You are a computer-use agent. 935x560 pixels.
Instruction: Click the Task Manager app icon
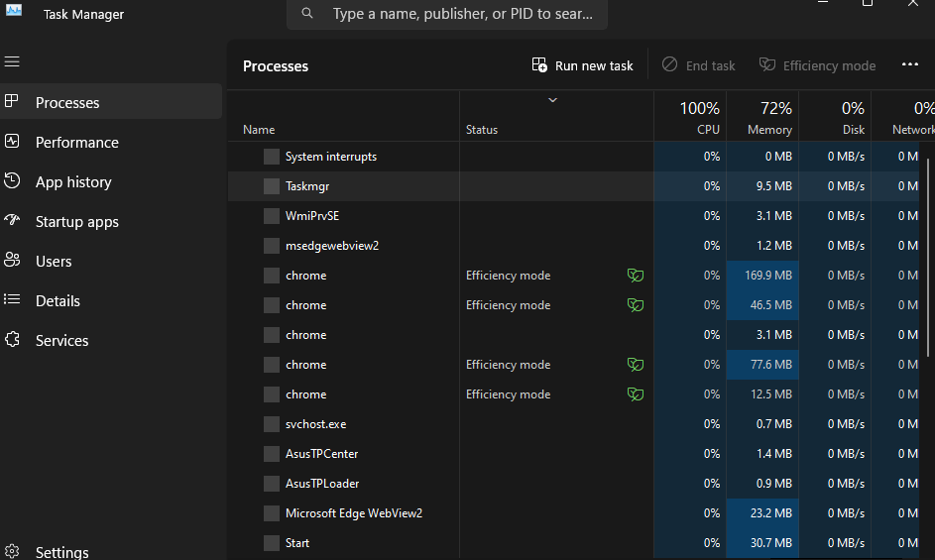[x=13, y=10]
